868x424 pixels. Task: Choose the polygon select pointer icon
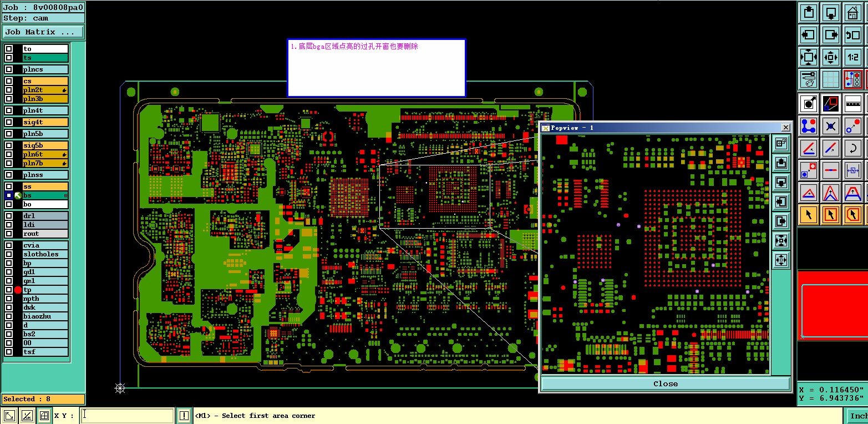(853, 215)
